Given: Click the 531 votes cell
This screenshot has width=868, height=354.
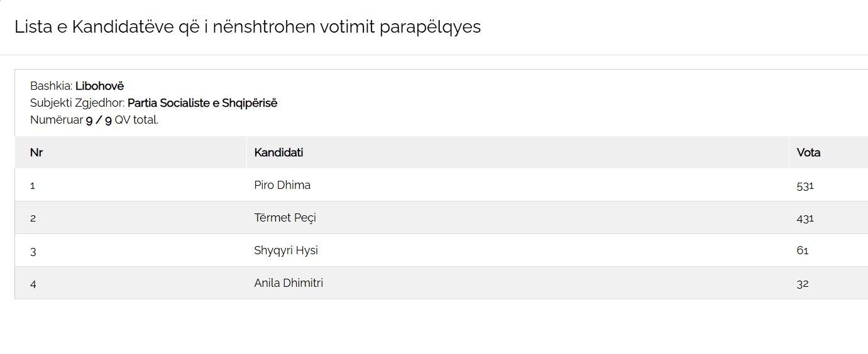Looking at the screenshot, I should pyautogui.click(x=805, y=186).
